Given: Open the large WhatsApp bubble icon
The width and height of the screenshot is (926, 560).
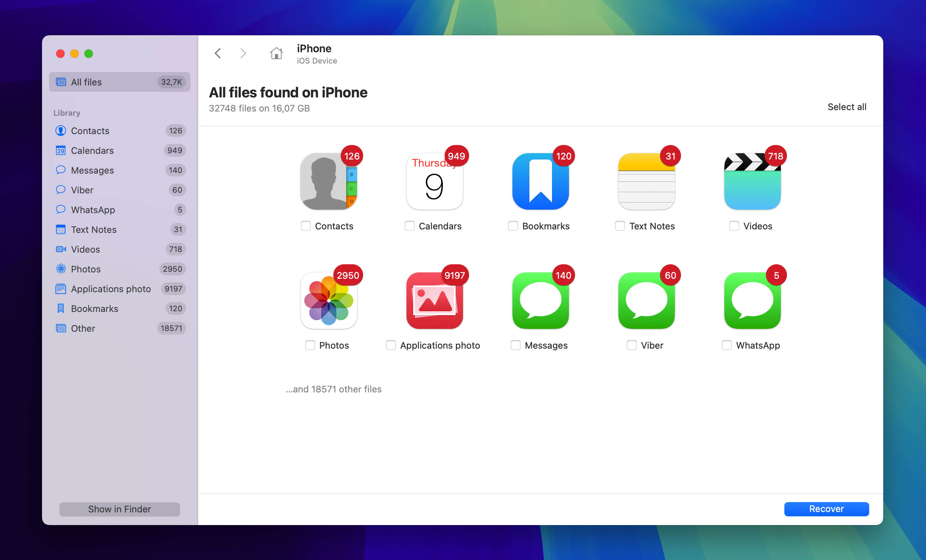Looking at the screenshot, I should click(x=752, y=301).
